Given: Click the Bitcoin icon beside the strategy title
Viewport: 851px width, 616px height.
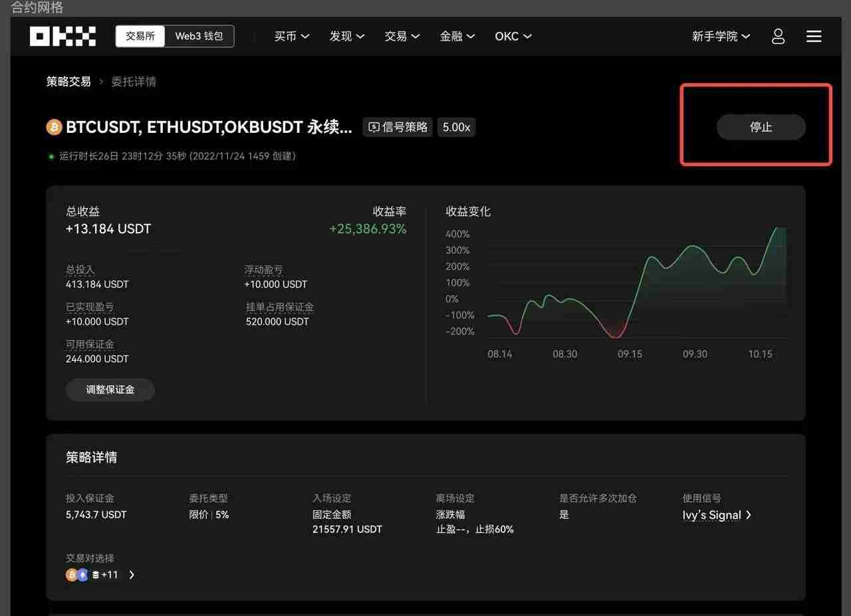Looking at the screenshot, I should coord(53,127).
